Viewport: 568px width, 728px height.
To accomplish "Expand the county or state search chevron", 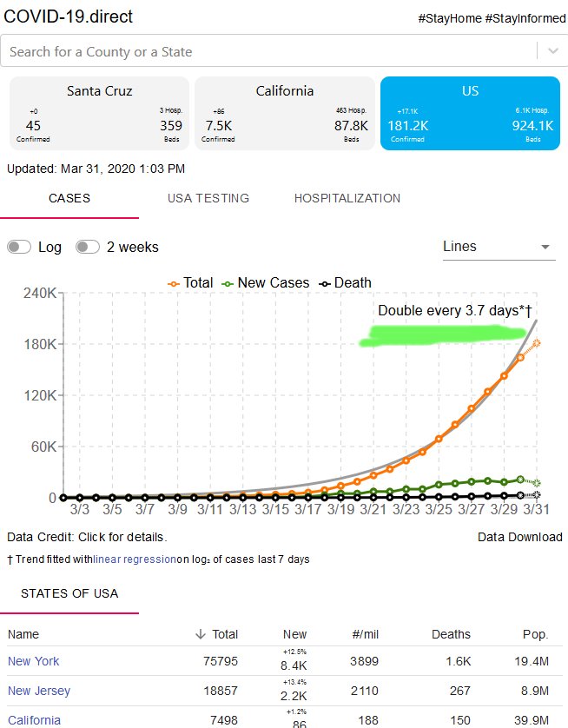I will (x=553, y=51).
